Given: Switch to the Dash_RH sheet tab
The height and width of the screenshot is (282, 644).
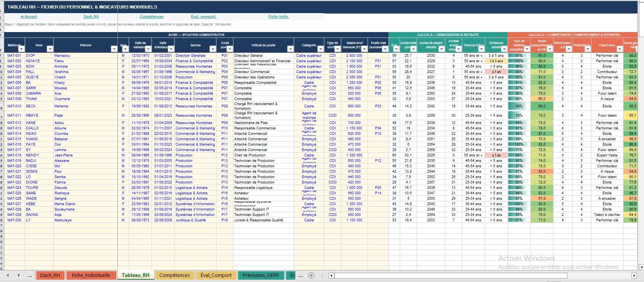Looking at the screenshot, I should click(50, 275).
